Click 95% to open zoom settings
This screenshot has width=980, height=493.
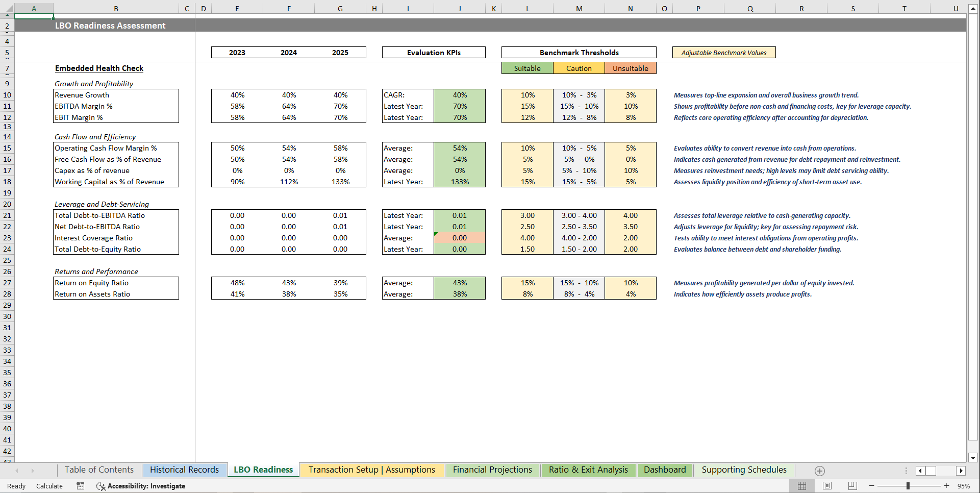coord(963,486)
